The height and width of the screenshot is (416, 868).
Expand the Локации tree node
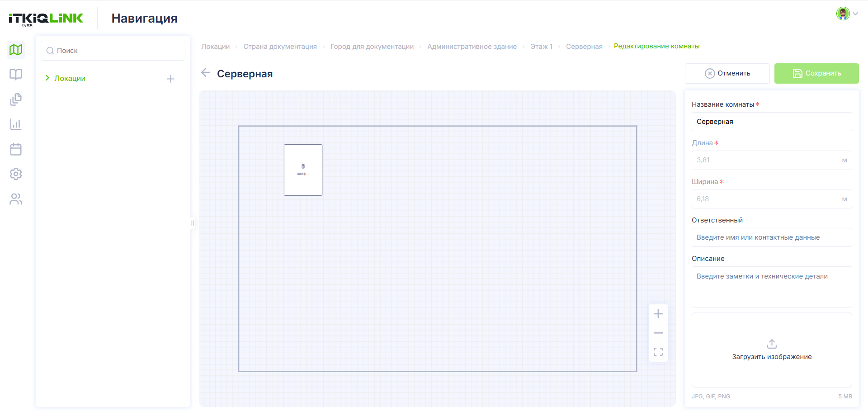[x=47, y=78]
